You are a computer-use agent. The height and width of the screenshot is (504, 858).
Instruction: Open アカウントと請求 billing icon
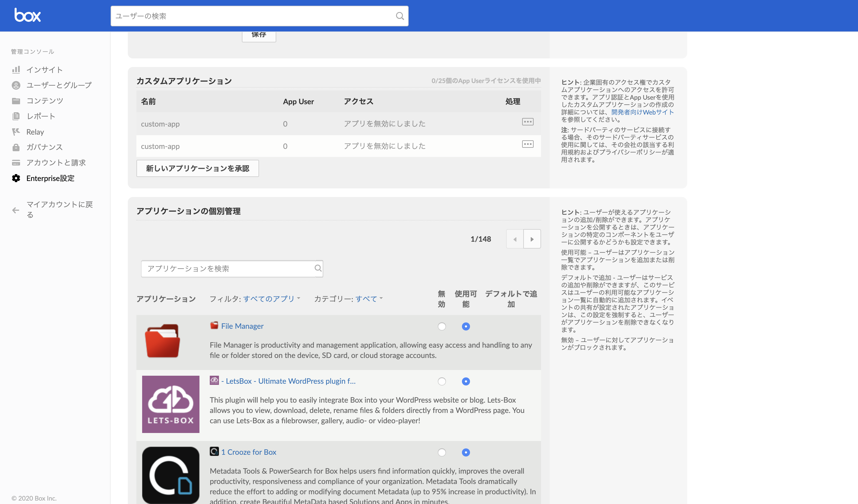click(x=16, y=163)
